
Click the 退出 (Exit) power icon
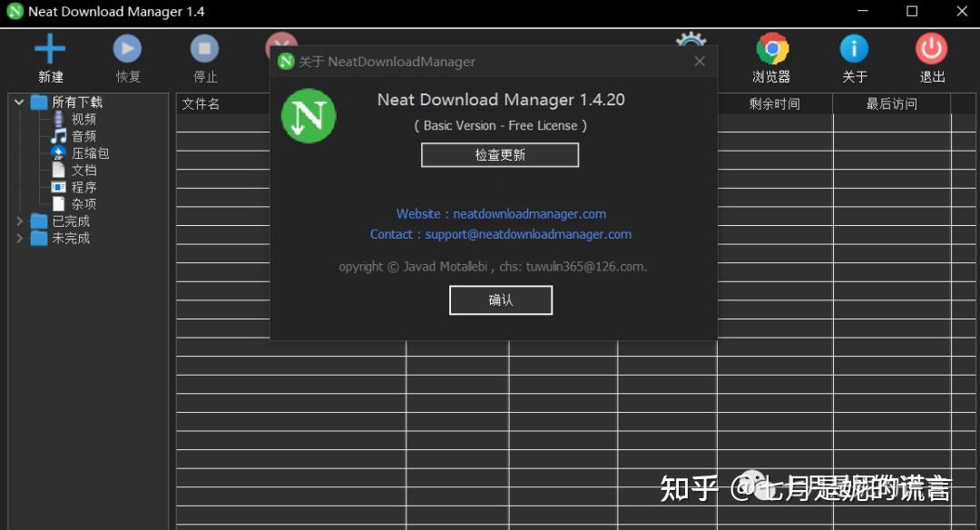click(x=931, y=49)
